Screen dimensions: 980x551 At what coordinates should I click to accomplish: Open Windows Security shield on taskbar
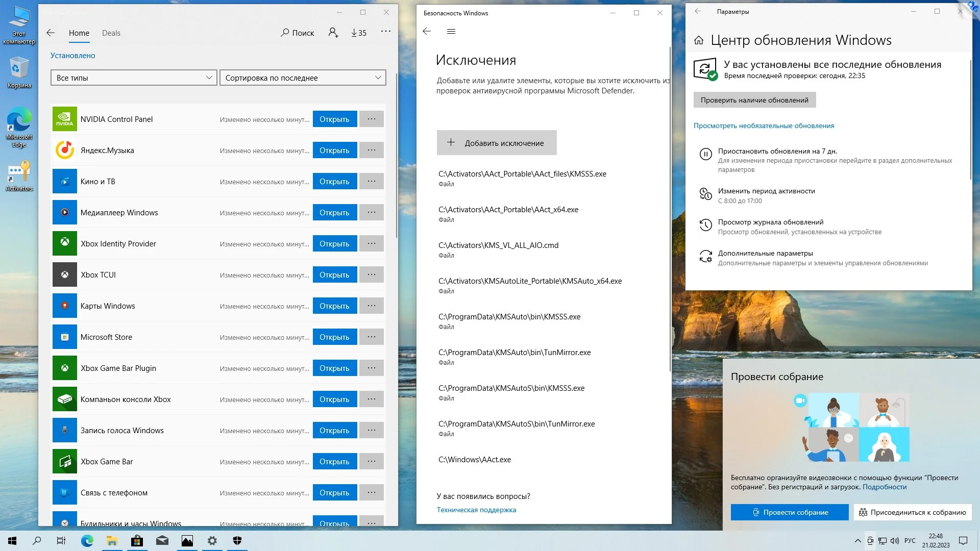point(237,541)
